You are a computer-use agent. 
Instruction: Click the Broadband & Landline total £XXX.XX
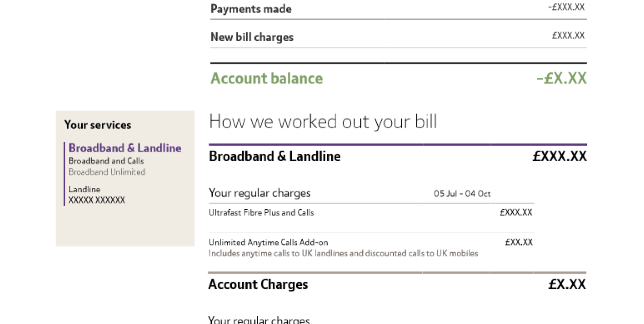559,156
